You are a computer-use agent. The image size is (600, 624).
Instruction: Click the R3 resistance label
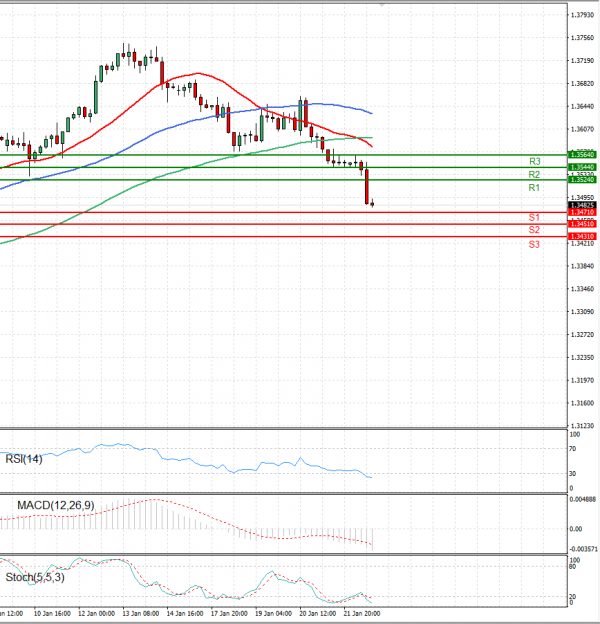(534, 161)
